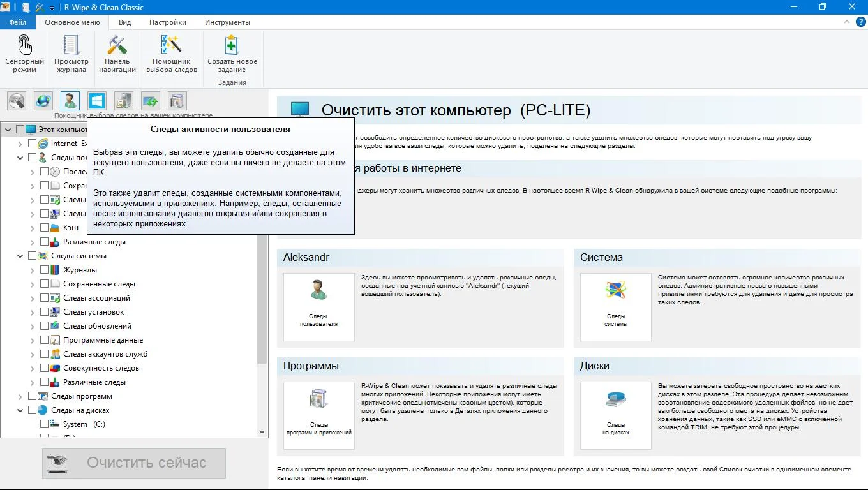This screenshot has width=868, height=490.
Task: Open Сенсорный режим touch mode
Action: pyautogui.click(x=24, y=54)
